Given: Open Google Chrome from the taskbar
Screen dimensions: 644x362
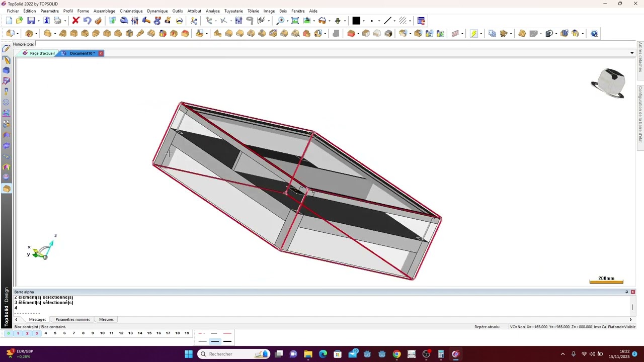Looking at the screenshot, I should click(x=396, y=354).
